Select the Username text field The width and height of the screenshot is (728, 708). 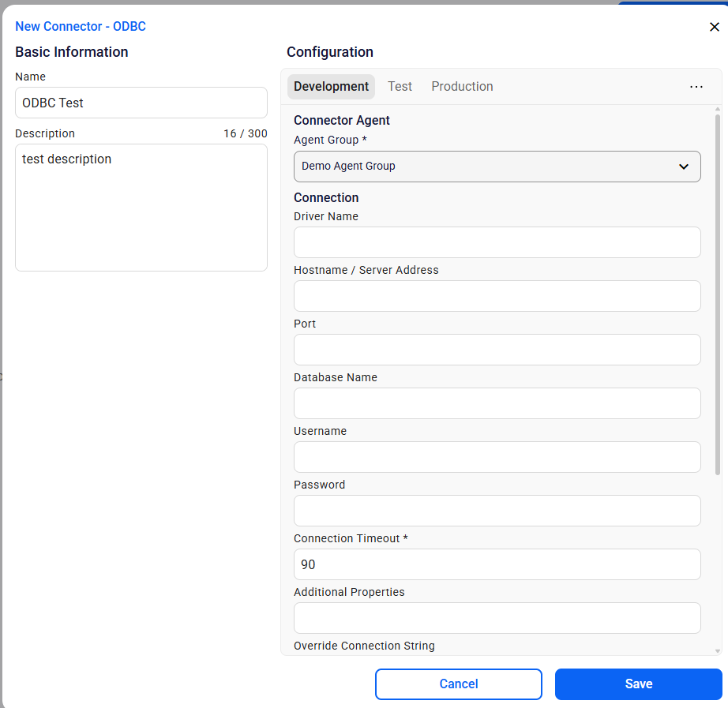click(x=497, y=457)
